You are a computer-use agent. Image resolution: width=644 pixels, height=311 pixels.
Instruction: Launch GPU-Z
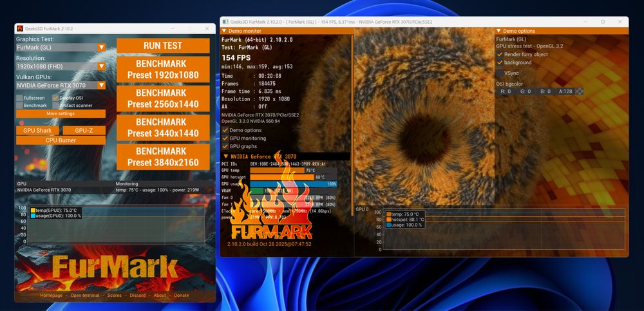point(84,131)
